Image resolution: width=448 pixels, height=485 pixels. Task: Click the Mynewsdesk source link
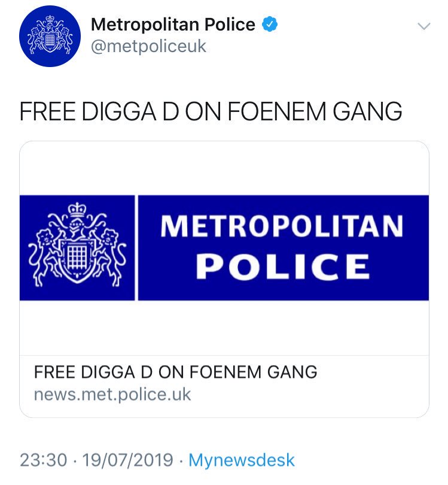pos(242,460)
